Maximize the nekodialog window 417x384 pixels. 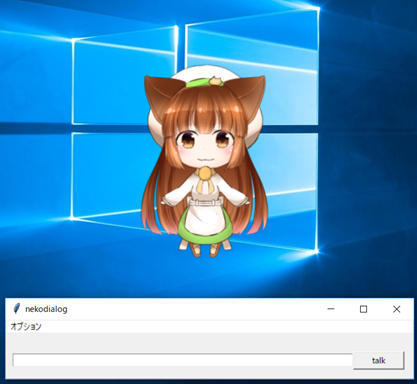[x=363, y=309]
